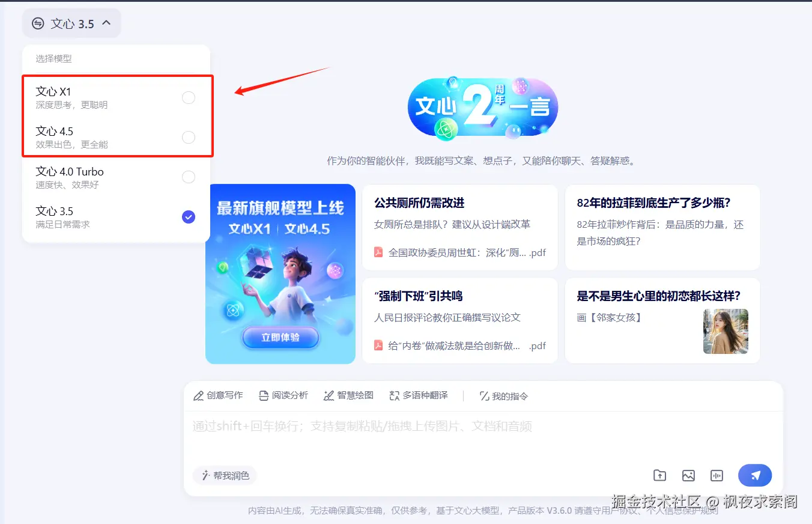The image size is (812, 524).
Task: Open the 是不是男生心里的初恋都长这样 card
Action: click(x=662, y=320)
